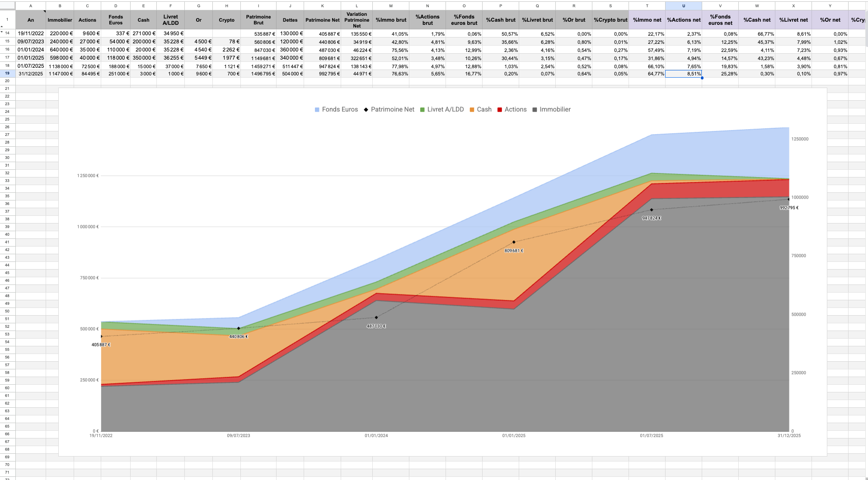Click note indicator corner on the An header cell
The width and height of the screenshot is (868, 480).
pyautogui.click(x=44, y=11)
